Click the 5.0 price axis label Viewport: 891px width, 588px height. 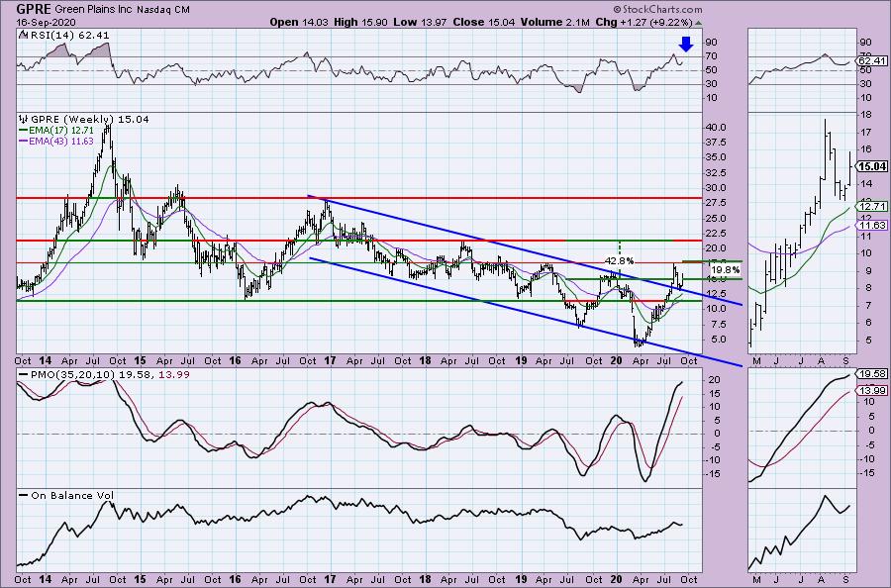point(719,340)
